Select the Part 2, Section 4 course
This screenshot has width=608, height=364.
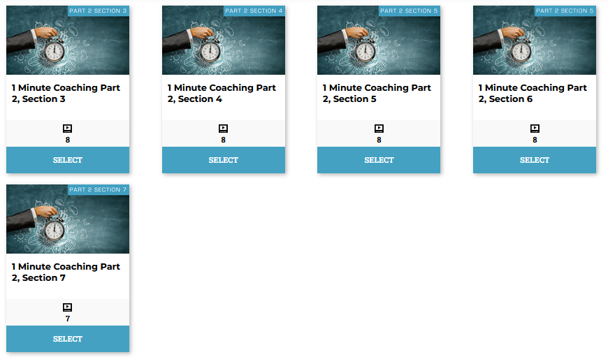click(x=224, y=160)
